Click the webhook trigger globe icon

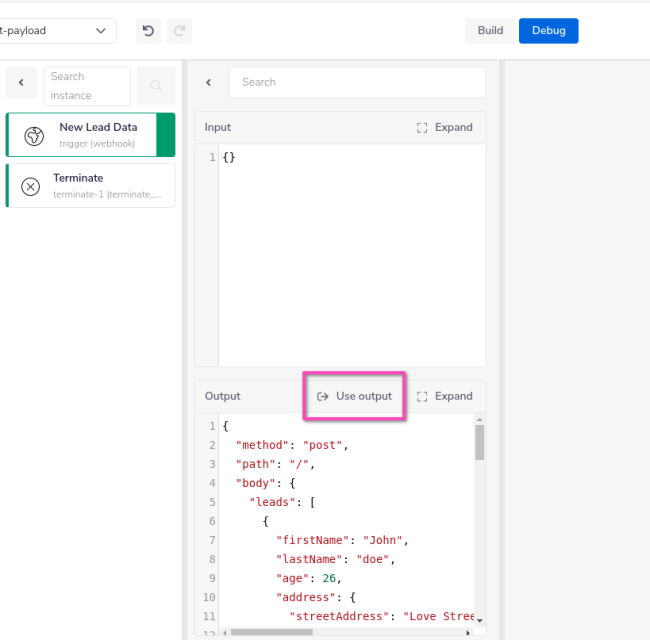tap(33, 135)
